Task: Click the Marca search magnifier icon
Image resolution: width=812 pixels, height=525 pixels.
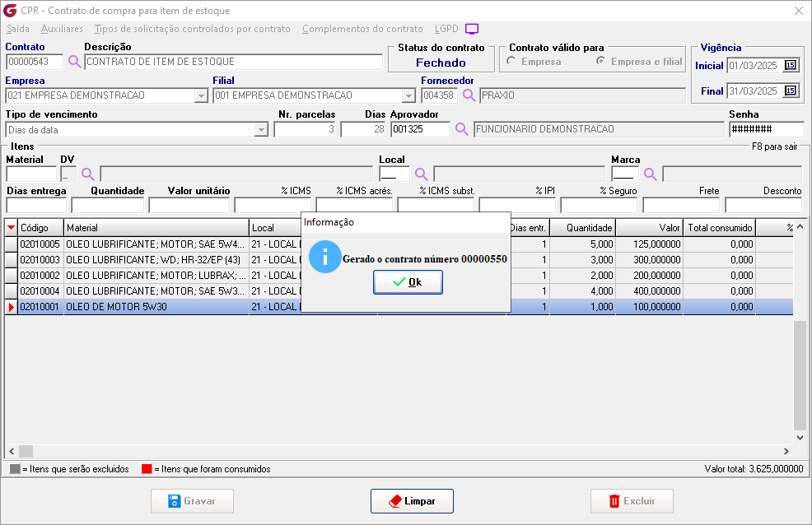Action: (x=651, y=174)
